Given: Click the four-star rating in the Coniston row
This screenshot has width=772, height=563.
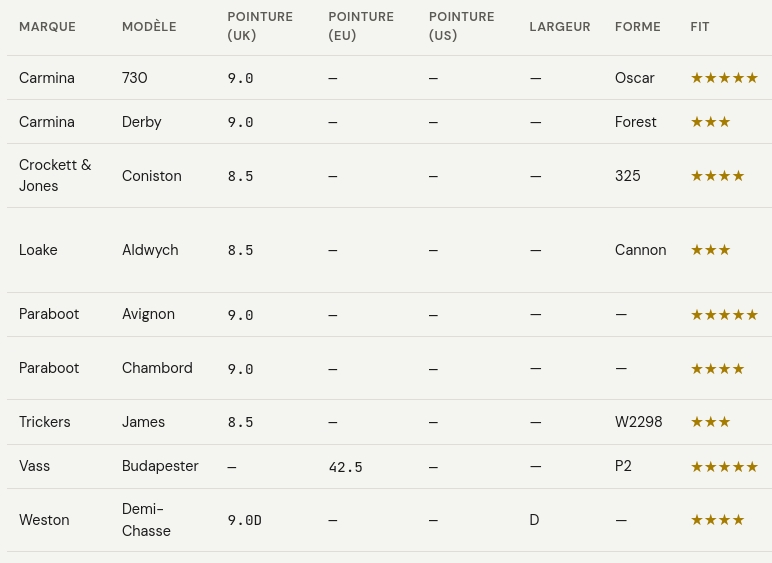Looking at the screenshot, I should 717,176.
